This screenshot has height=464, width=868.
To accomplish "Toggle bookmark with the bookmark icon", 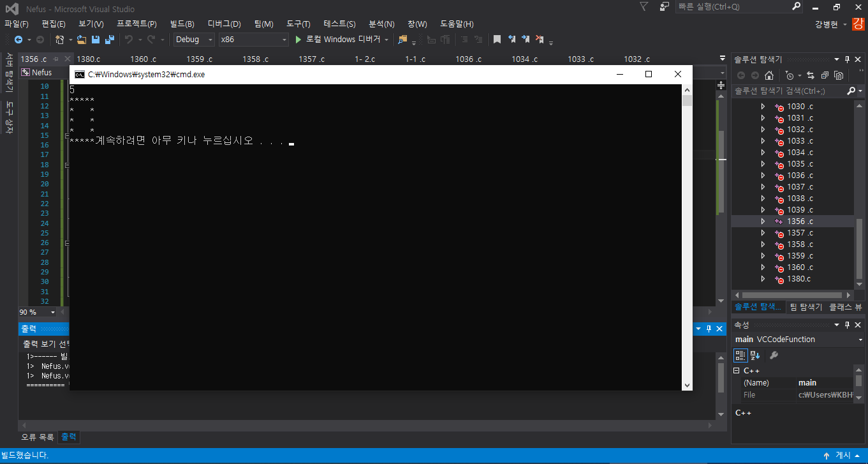I will [x=497, y=40].
